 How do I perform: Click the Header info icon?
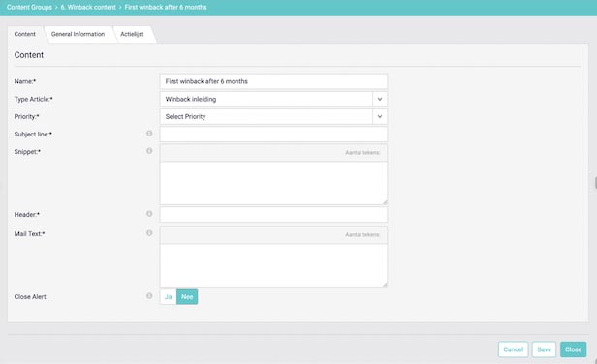click(x=149, y=213)
